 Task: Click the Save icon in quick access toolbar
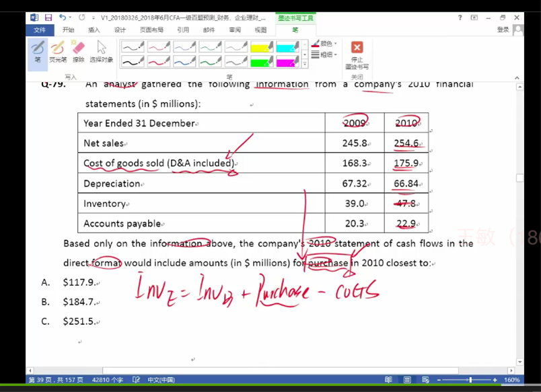(x=48, y=17)
